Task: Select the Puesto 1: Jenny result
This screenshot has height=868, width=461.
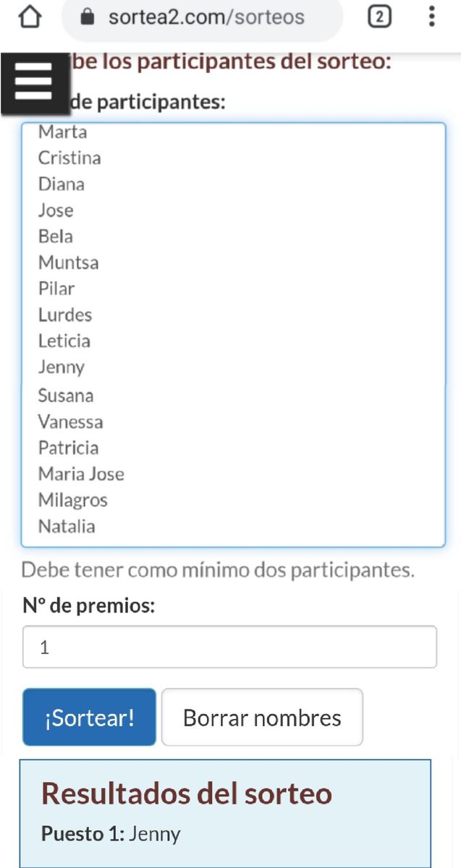Action: (x=111, y=834)
